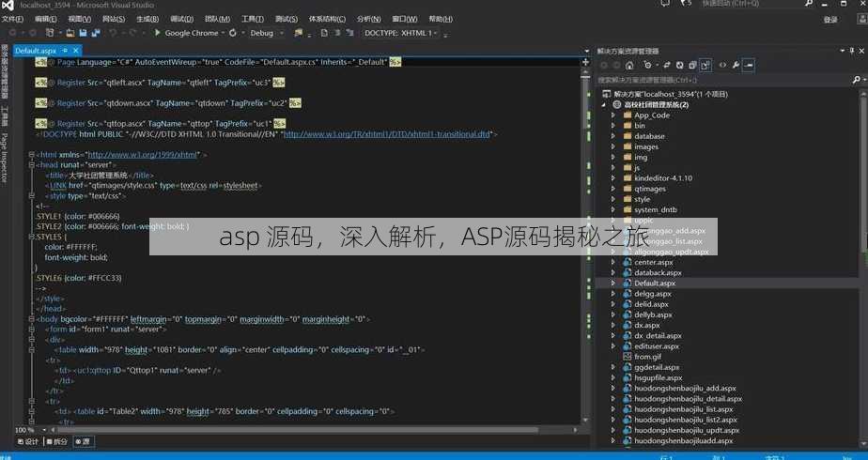Switch to 设计 (Design) view
The width and height of the screenshot is (868, 460).
[x=28, y=441]
